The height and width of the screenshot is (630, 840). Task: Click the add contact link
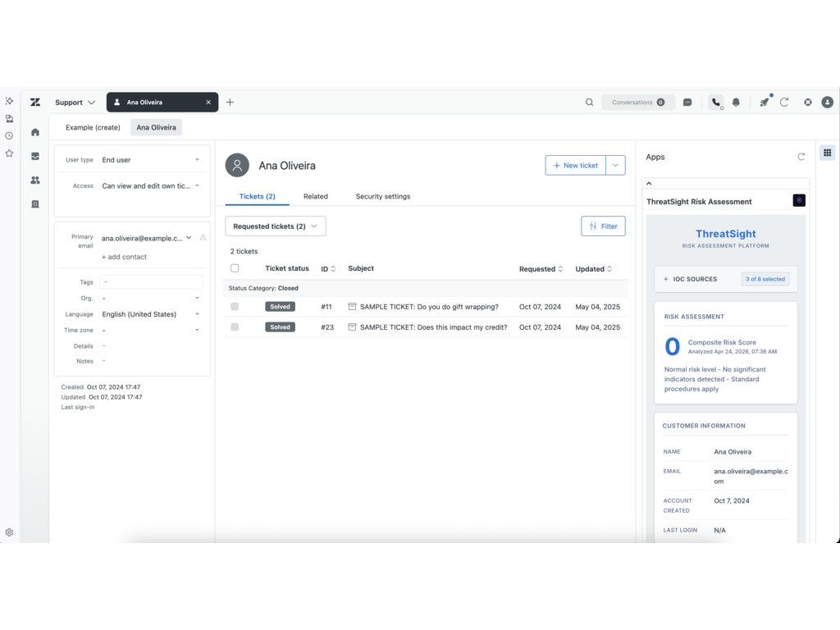click(x=125, y=257)
